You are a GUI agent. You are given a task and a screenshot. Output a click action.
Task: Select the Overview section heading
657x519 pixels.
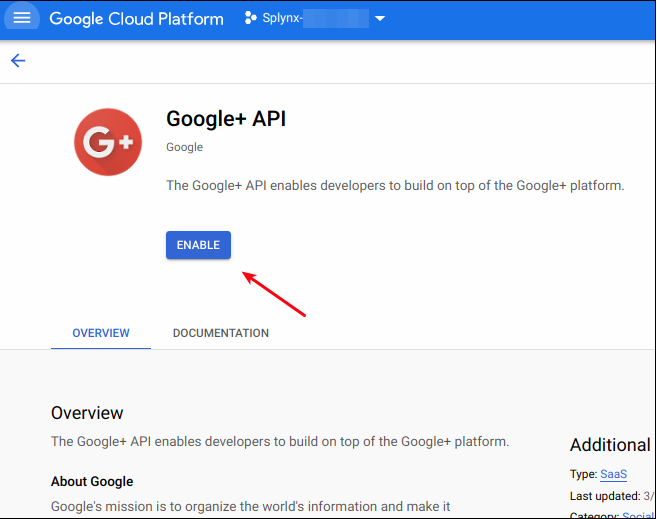[87, 413]
